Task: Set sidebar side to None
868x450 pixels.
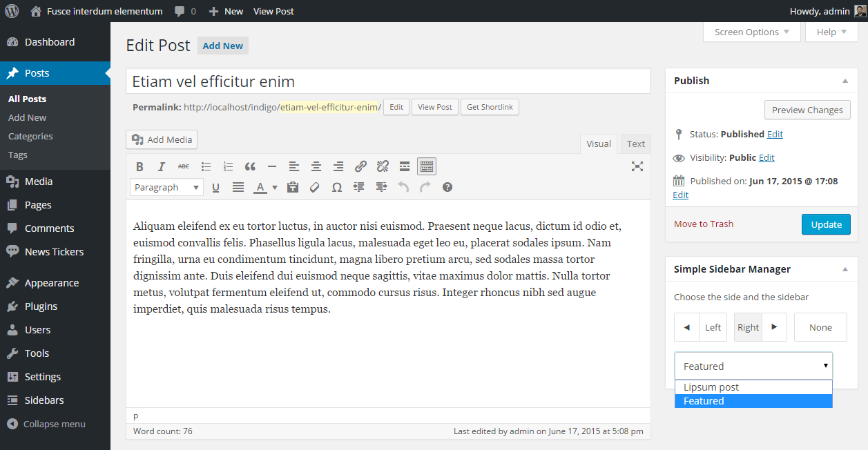Action: tap(820, 327)
